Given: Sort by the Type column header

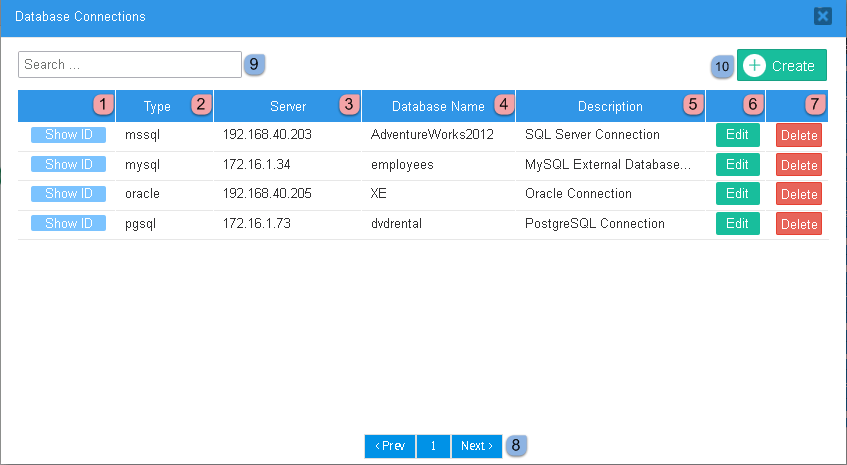Looking at the screenshot, I should click(157, 106).
